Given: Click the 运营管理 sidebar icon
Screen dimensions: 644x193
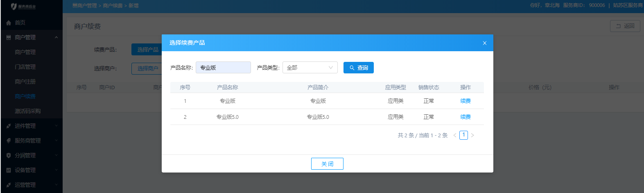Looking at the screenshot, I should [9, 185].
